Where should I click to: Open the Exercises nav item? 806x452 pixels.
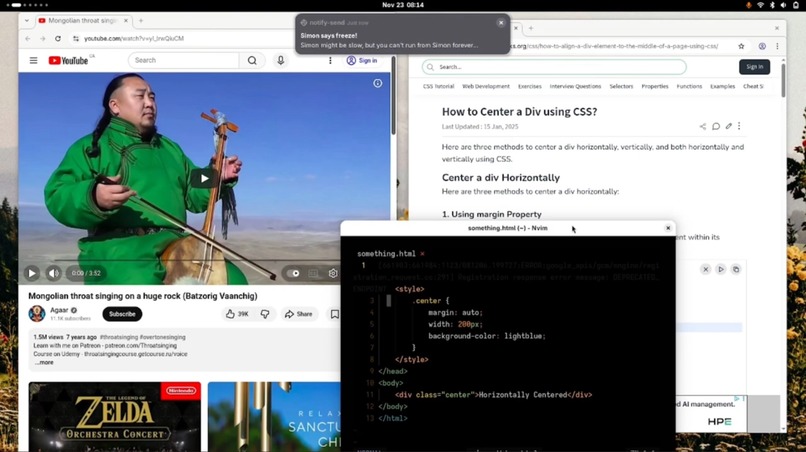point(530,86)
